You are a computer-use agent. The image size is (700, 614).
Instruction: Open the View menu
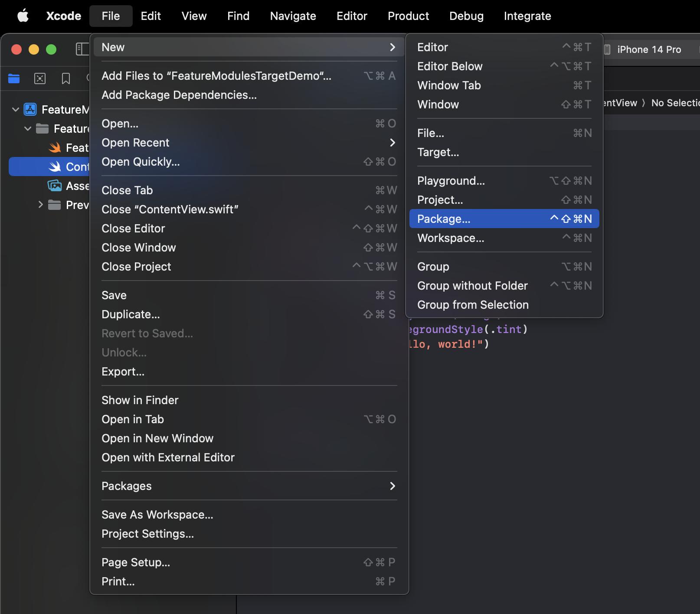point(194,16)
